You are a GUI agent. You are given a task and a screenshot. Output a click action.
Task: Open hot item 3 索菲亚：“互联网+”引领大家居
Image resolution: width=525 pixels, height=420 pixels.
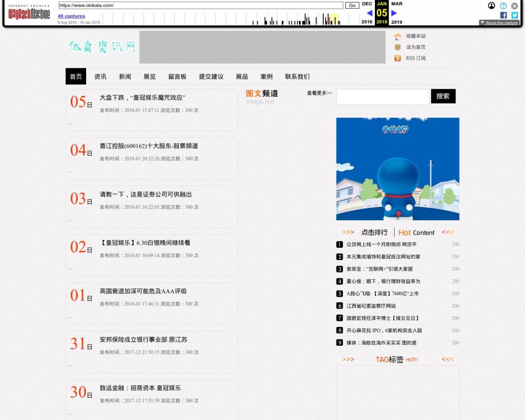(x=379, y=269)
